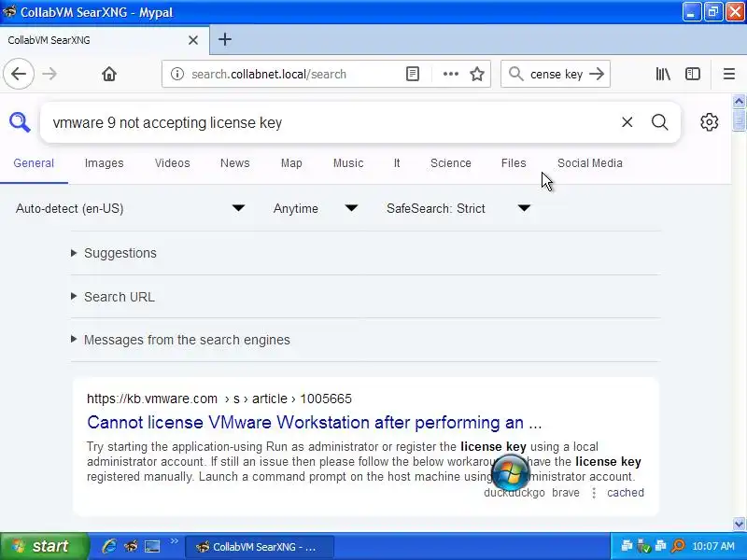Toggle reader view icon in address bar
The image size is (747, 560).
click(413, 74)
